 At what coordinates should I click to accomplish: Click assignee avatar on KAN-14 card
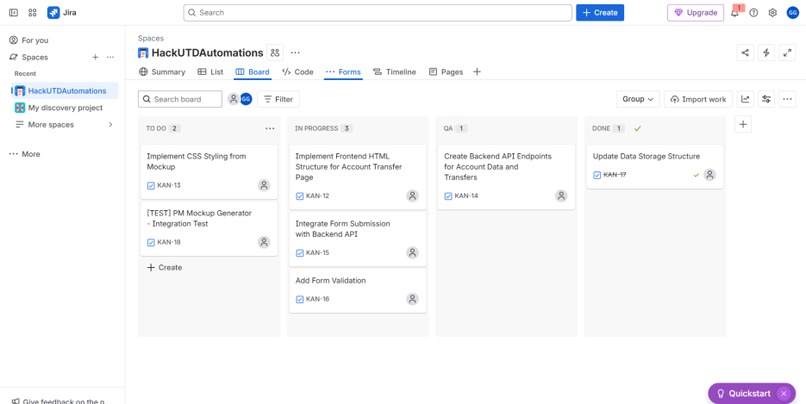tap(561, 196)
